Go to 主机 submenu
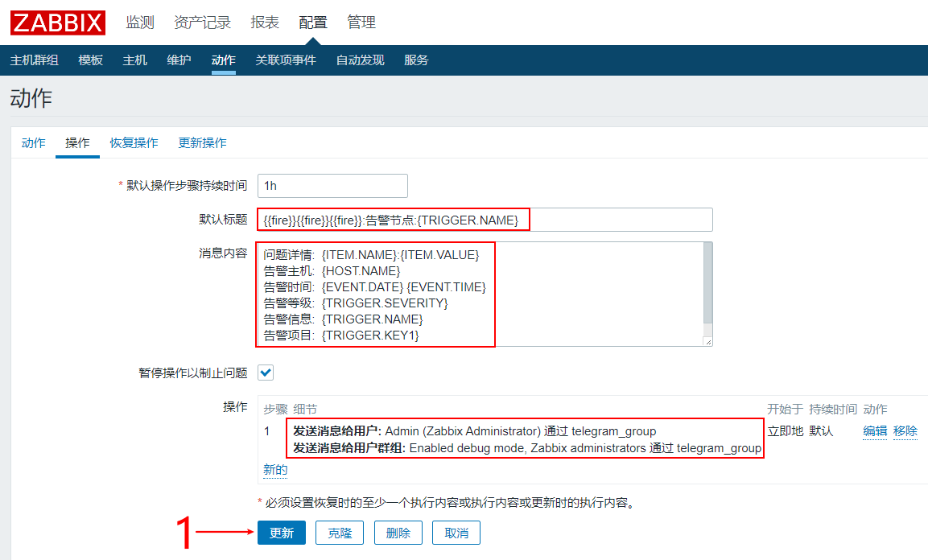Image resolution: width=928 pixels, height=560 pixels. click(x=134, y=60)
